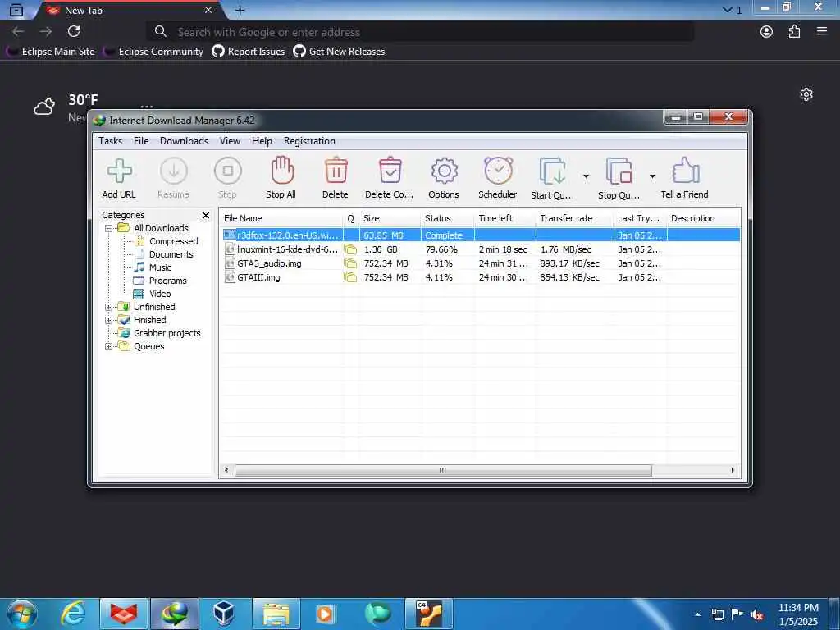
Task: Open the Registration menu
Action: point(309,141)
